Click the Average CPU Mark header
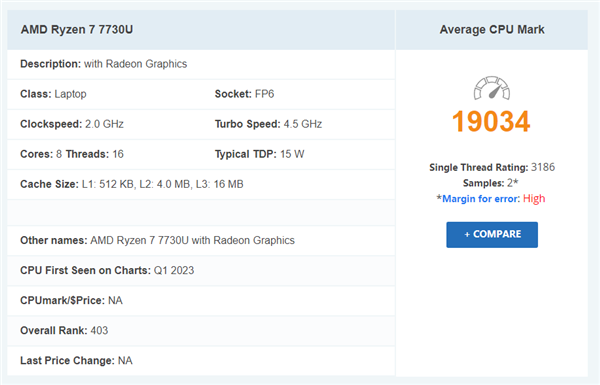 [492, 30]
